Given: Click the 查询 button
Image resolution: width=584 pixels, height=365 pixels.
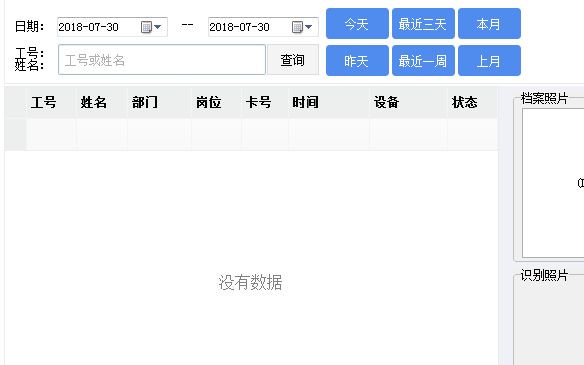Looking at the screenshot, I should (x=293, y=60).
